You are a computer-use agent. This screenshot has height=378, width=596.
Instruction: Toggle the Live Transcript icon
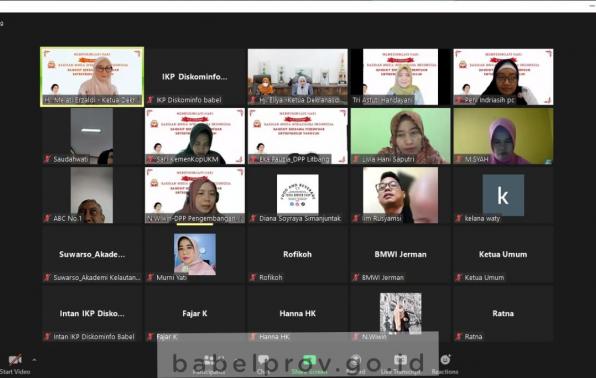click(400, 360)
